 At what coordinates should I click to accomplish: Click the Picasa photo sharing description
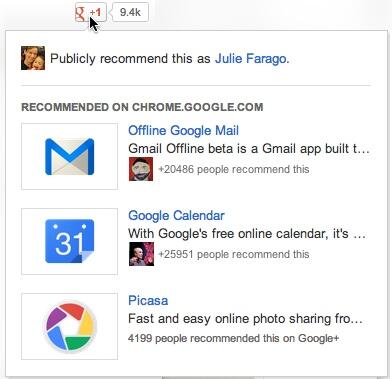[245, 319]
